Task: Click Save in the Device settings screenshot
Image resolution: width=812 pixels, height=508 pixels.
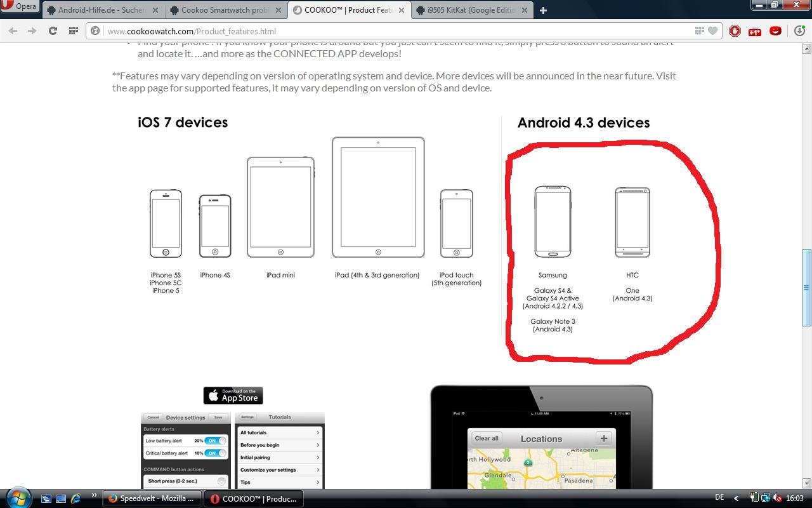Action: (x=218, y=417)
